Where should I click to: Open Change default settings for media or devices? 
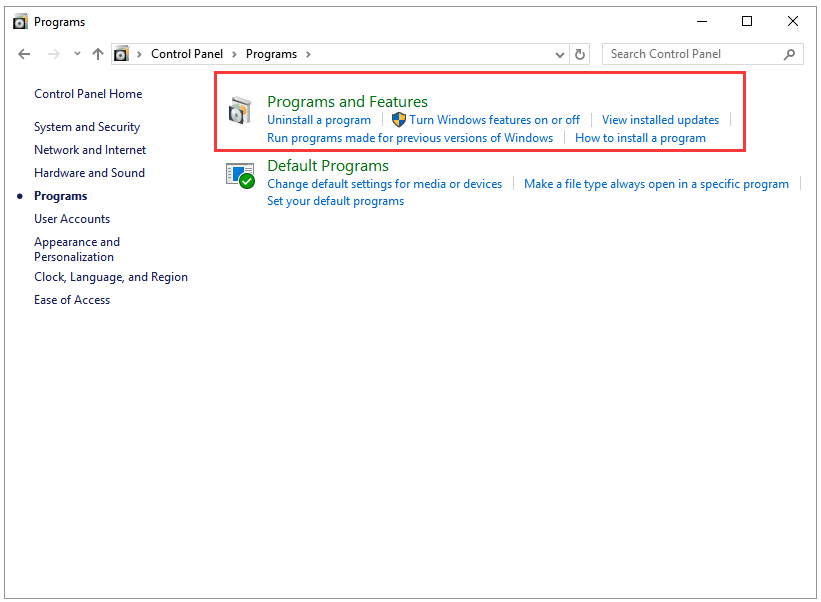(384, 184)
